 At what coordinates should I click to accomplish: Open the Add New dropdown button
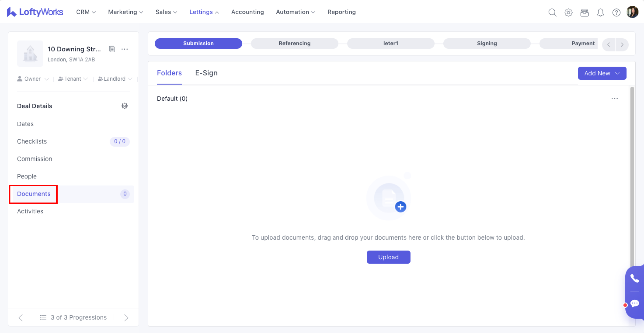click(602, 73)
